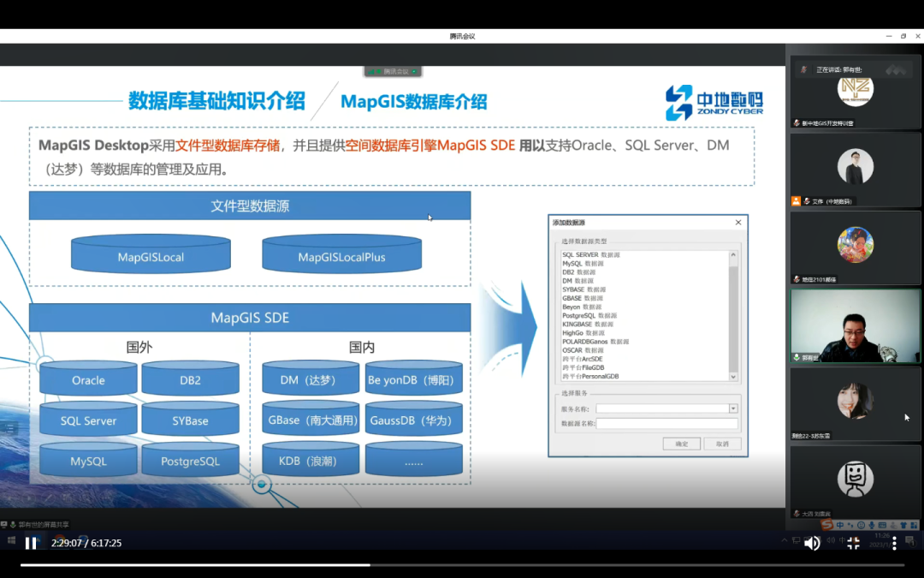924x578 pixels.
Task: Select Beyon 数据源 in the list
Action: click(581, 307)
